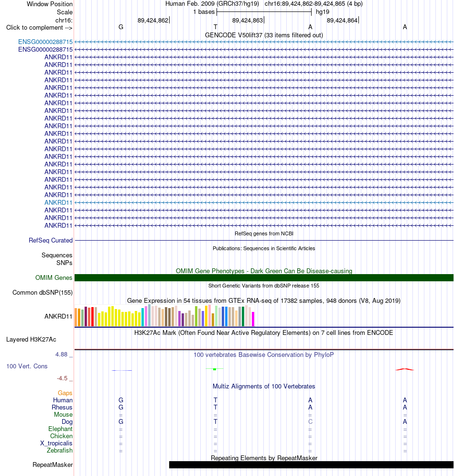Viewport: 454px width, 476px height.
Task: Click the 'SNPs' track label
Action: [x=65, y=263]
